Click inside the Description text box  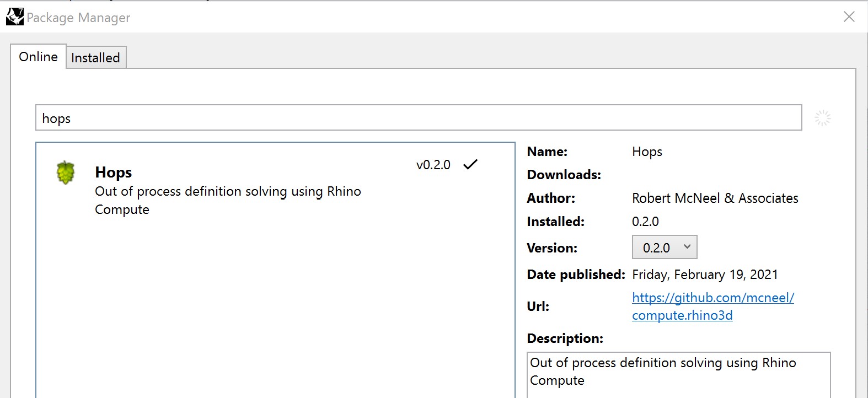coord(678,374)
